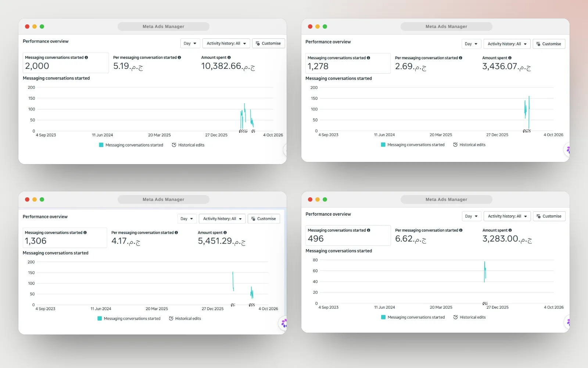Viewport: 588px width, 368px height.
Task: Open Activity history dropdown in the 2,000 conversations window
Action: (x=226, y=43)
